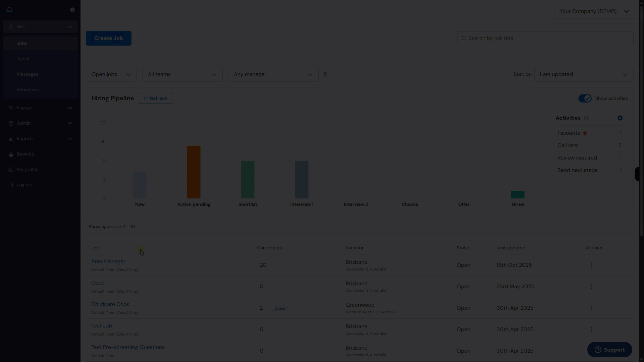Click the My profile icon

(x=11, y=170)
